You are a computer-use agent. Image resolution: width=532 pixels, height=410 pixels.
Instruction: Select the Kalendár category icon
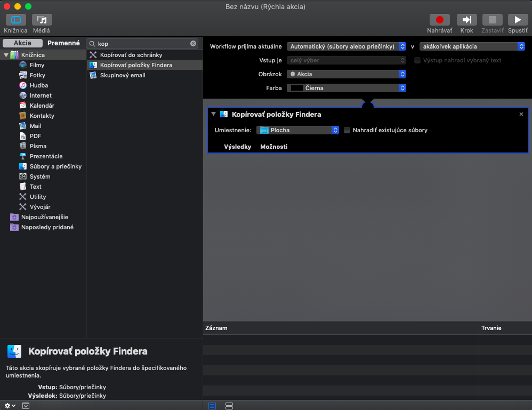coord(23,106)
